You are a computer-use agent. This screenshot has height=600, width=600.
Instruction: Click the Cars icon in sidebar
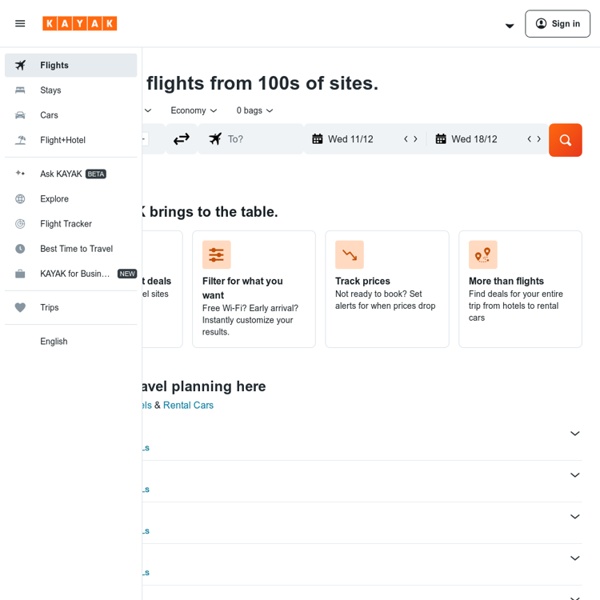pos(20,115)
